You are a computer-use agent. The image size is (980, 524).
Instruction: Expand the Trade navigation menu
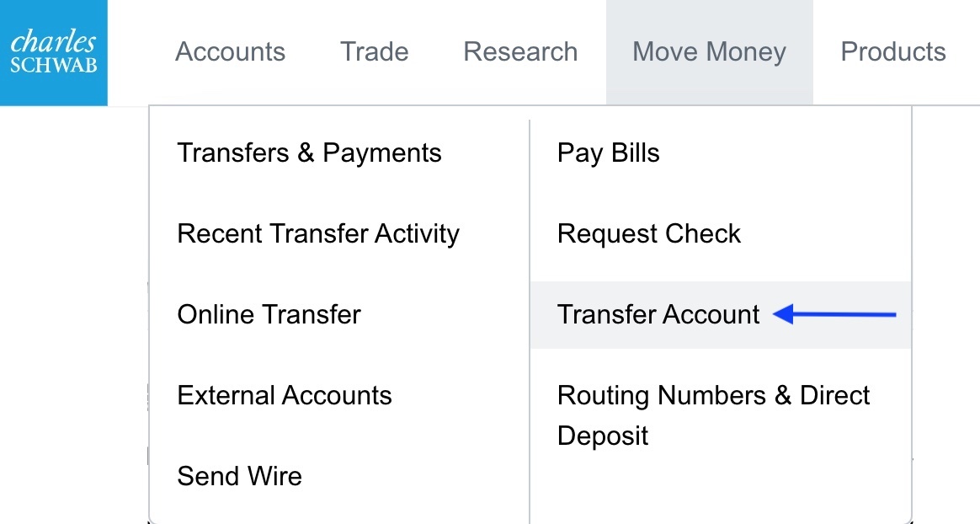374,52
